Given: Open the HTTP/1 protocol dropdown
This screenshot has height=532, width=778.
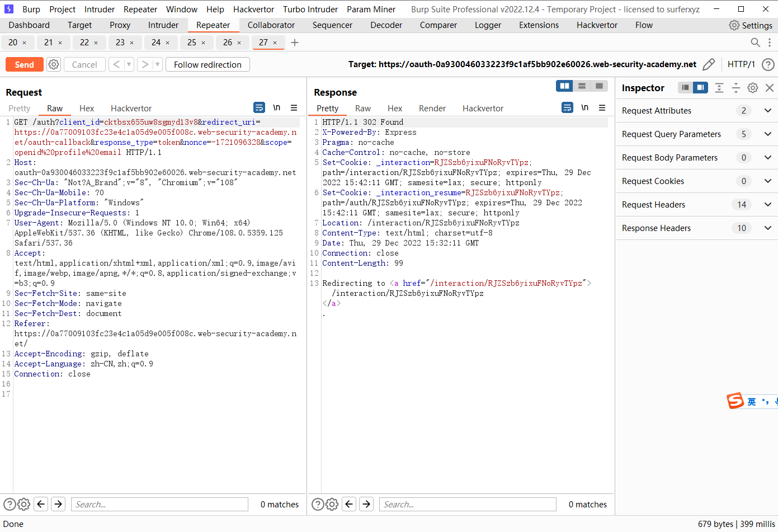Looking at the screenshot, I should [741, 64].
